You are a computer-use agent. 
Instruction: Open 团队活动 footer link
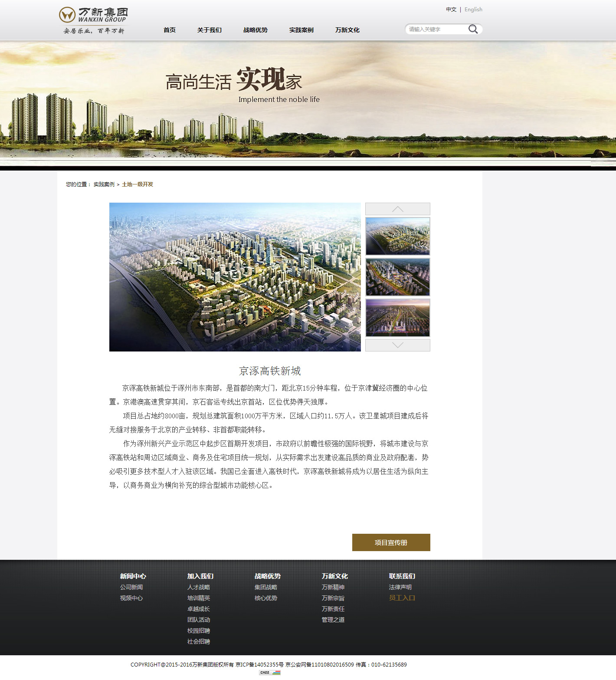tap(199, 620)
